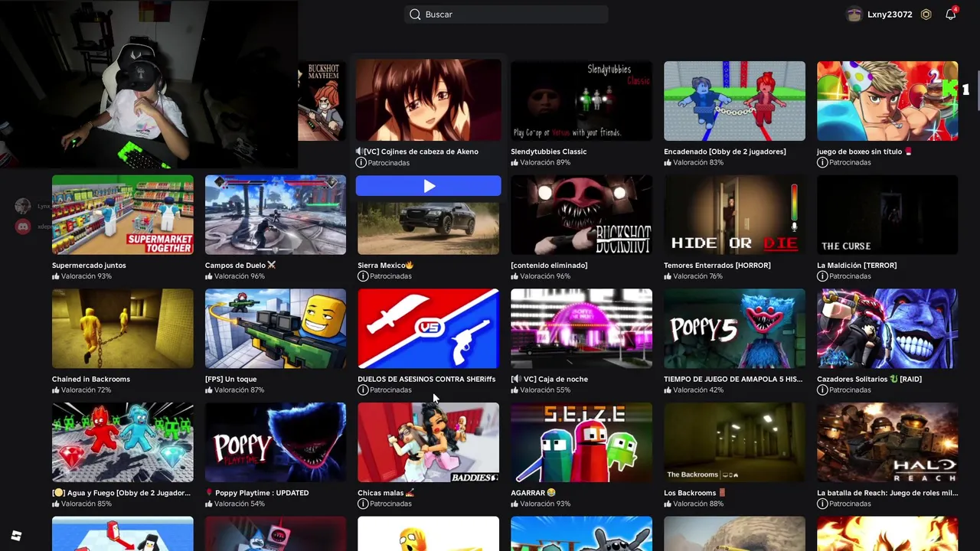
Task: Open Los Backrooms hallway thumbnail
Action: click(735, 442)
